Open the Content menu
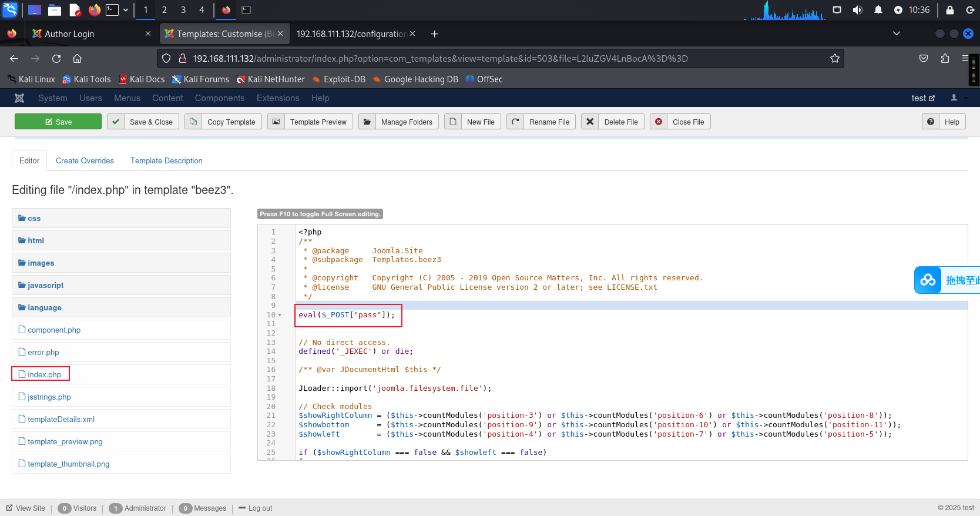The image size is (980, 516). [x=167, y=98]
